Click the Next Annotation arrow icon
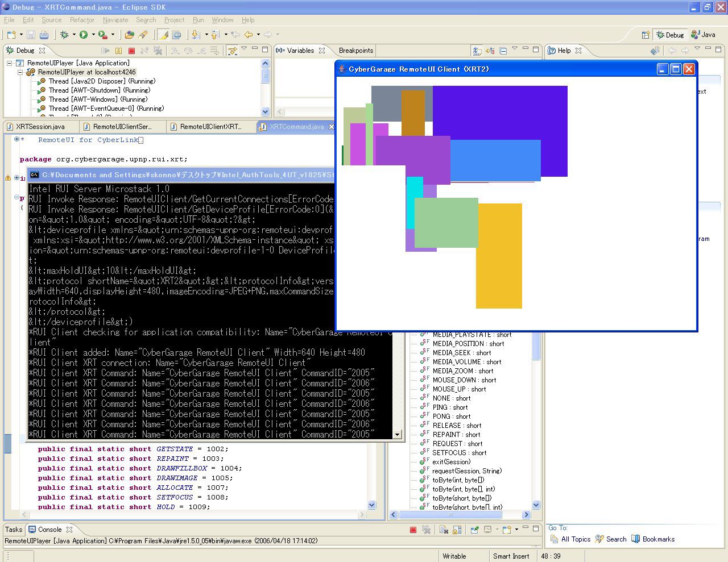 (196, 35)
